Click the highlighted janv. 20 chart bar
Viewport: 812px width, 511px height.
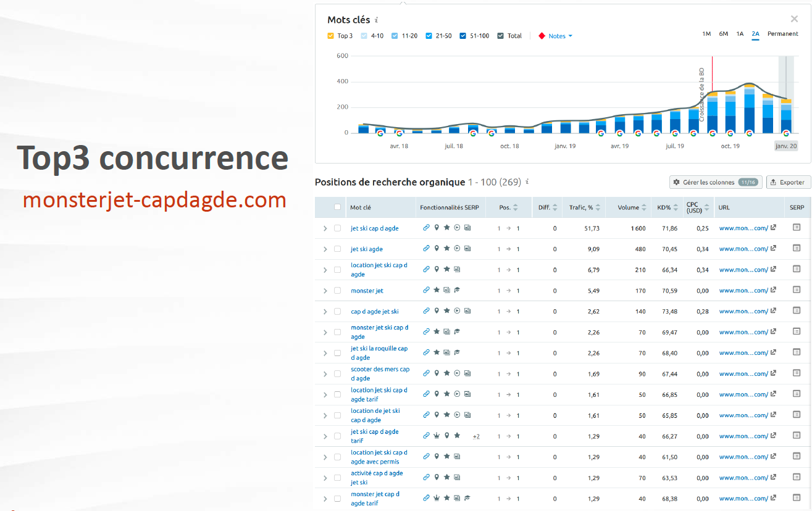tap(786, 115)
